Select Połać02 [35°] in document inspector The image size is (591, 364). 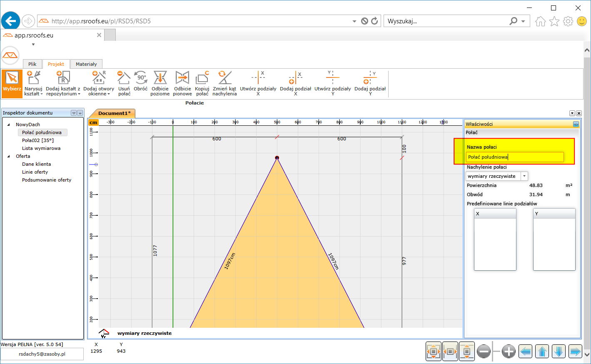pos(38,140)
